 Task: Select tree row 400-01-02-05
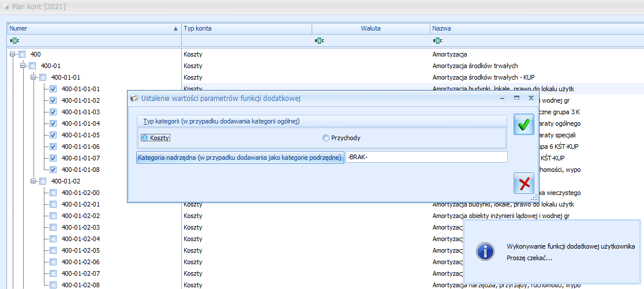tap(81, 250)
